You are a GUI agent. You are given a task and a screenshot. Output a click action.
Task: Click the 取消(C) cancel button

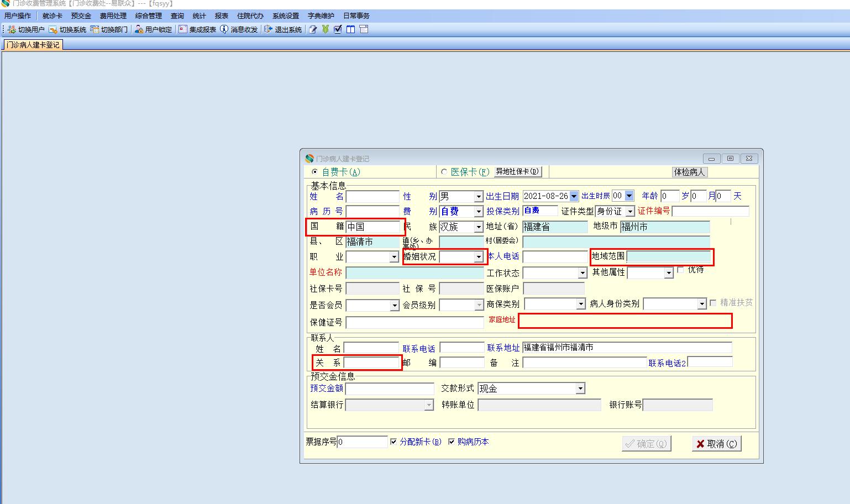point(717,444)
